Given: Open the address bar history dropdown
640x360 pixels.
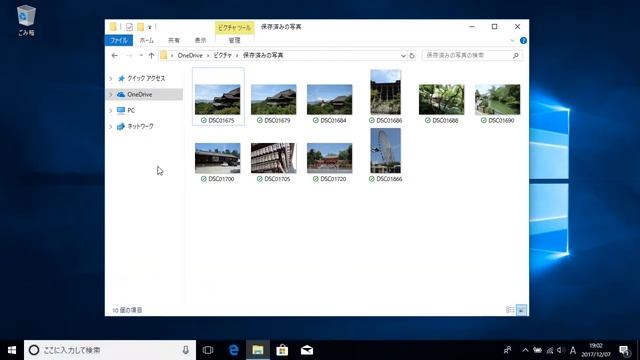Looking at the screenshot, I should coord(403,56).
